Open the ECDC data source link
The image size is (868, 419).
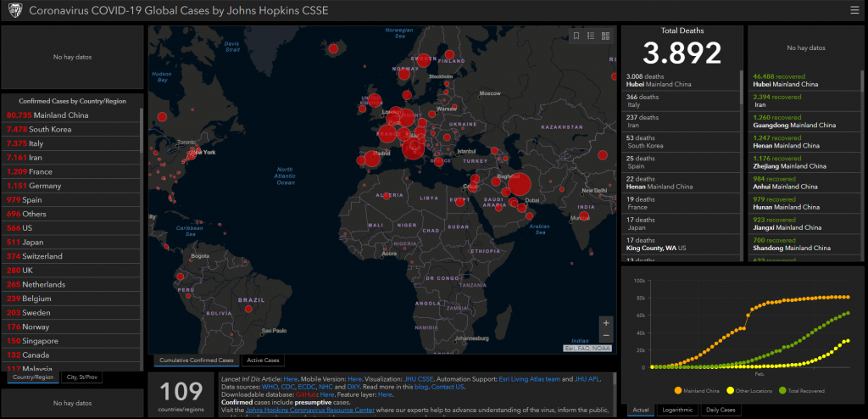pos(306,387)
